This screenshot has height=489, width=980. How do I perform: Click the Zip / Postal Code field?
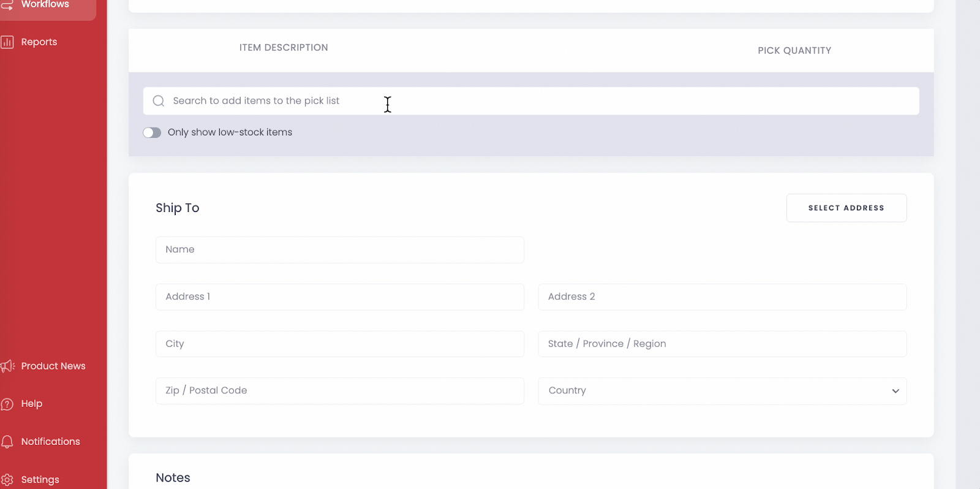point(340,391)
